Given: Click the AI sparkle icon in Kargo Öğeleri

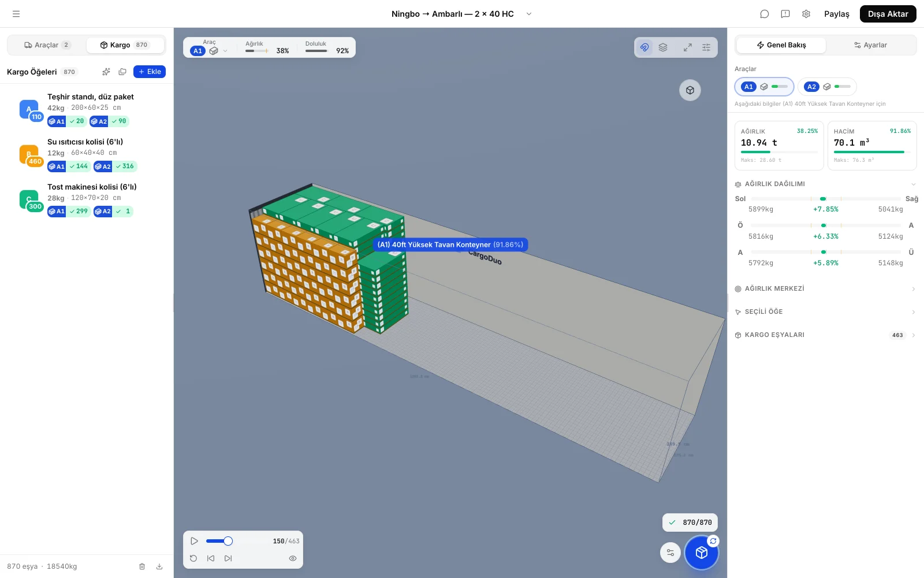Looking at the screenshot, I should point(106,72).
